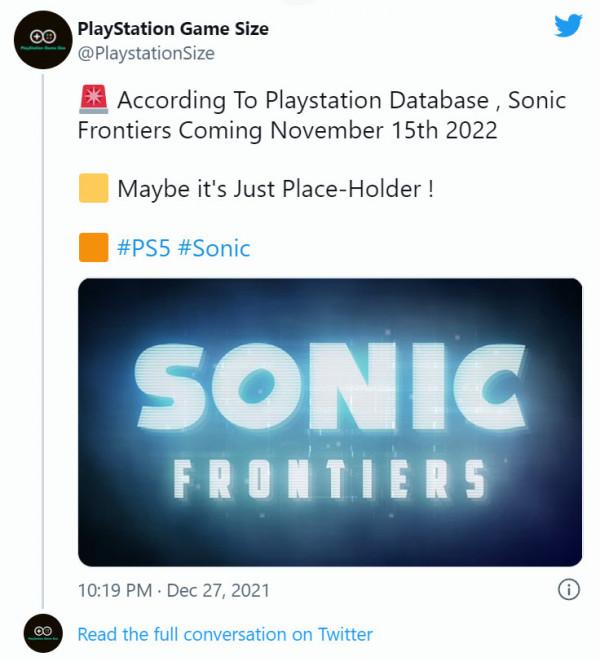Screen dimensions: 600x661
Task: Click the 'Maybe it's Just Place-Holder' line
Action: [275, 189]
